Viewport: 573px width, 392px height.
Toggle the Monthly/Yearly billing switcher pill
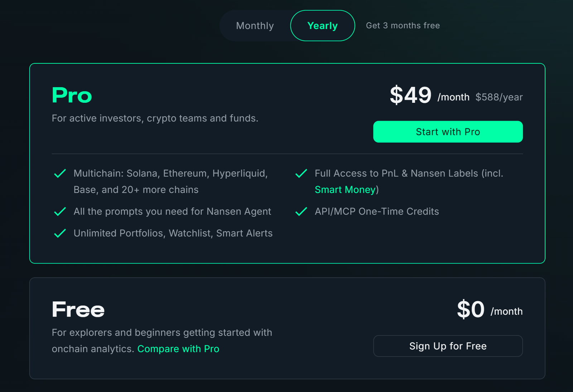(x=287, y=25)
